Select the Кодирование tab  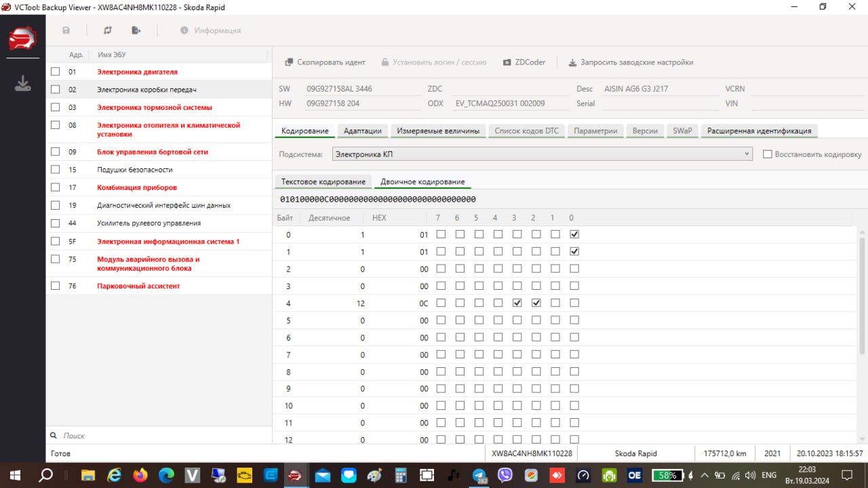point(305,131)
